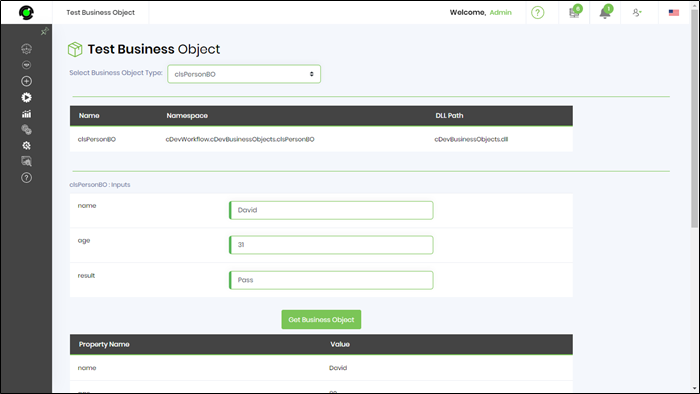Click the Select Business Object Type label
The image size is (700, 394).
pos(116,73)
